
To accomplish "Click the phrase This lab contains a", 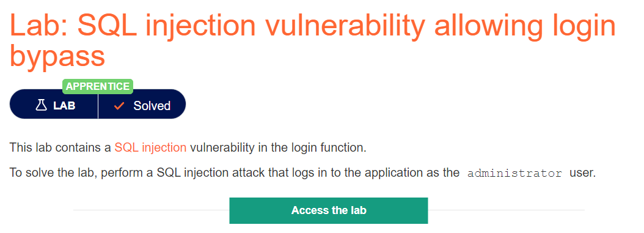I will click(60, 147).
